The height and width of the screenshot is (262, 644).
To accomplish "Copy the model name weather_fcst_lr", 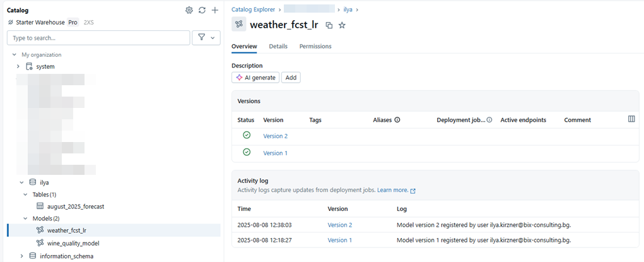I will click(329, 25).
